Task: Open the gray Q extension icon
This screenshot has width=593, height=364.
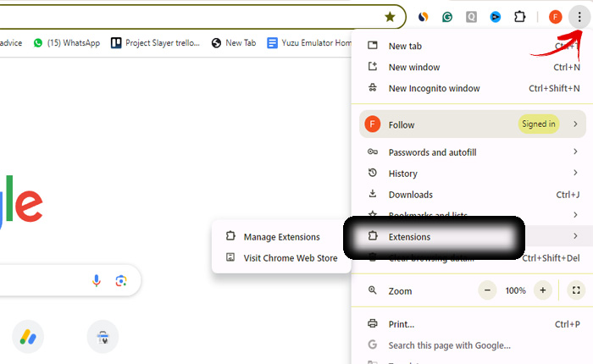Action: point(471,17)
